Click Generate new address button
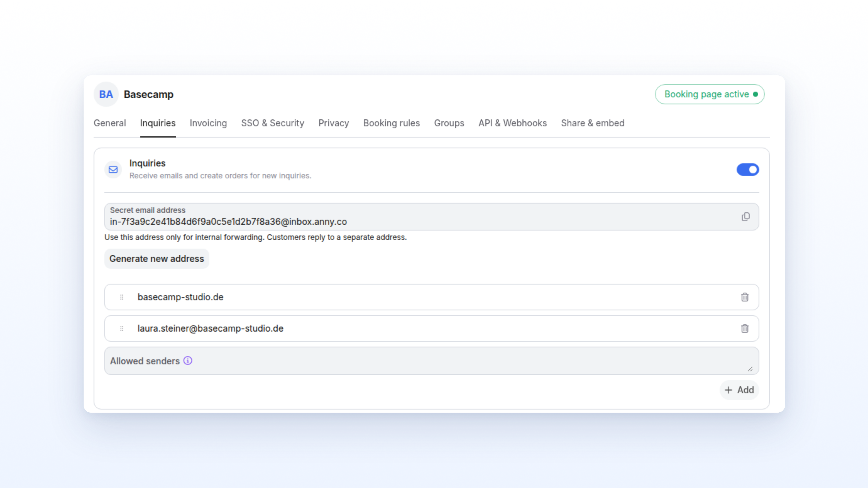This screenshot has height=488, width=868. pyautogui.click(x=157, y=259)
